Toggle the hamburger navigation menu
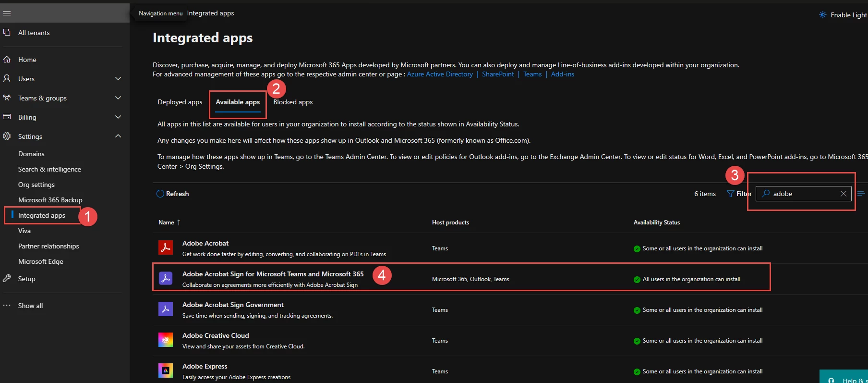The width and height of the screenshot is (868, 383). 7,13
